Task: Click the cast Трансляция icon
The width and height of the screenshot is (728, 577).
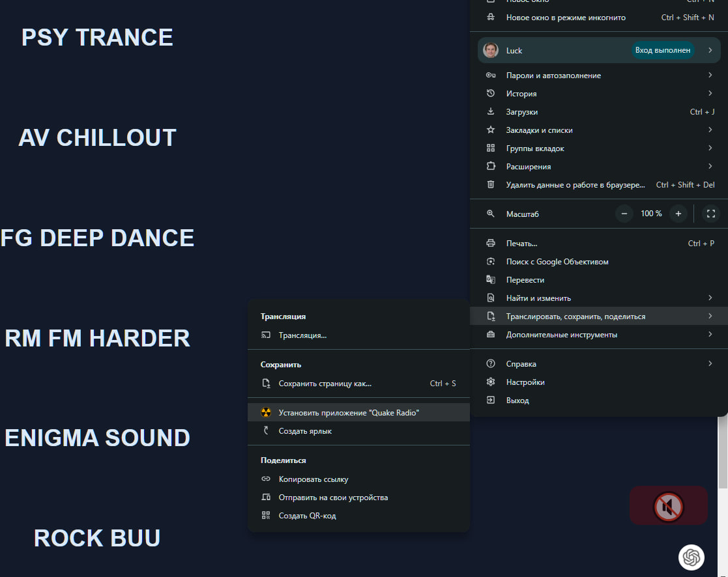Action: pos(266,335)
